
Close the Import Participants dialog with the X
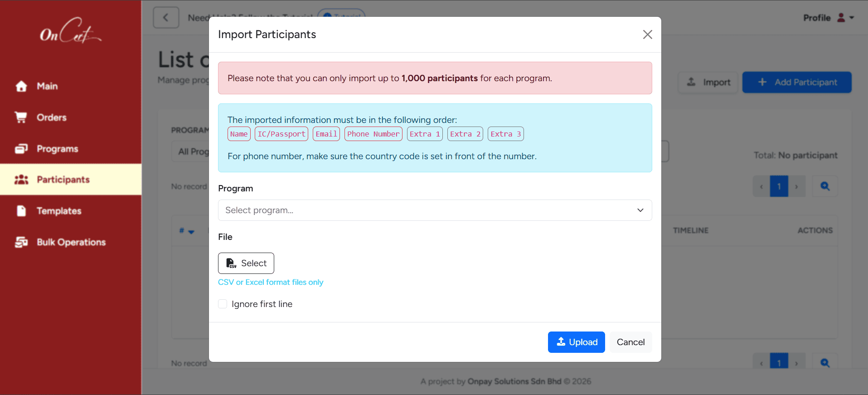click(647, 34)
